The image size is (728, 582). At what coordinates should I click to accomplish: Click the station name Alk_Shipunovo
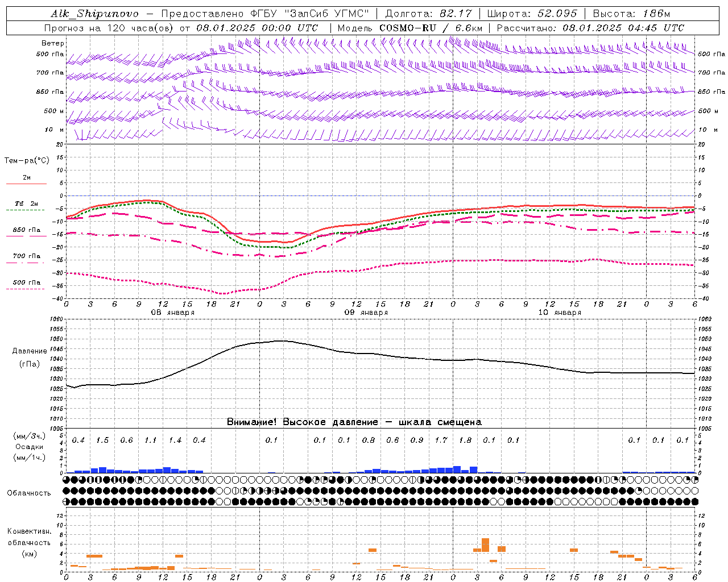[x=94, y=14]
